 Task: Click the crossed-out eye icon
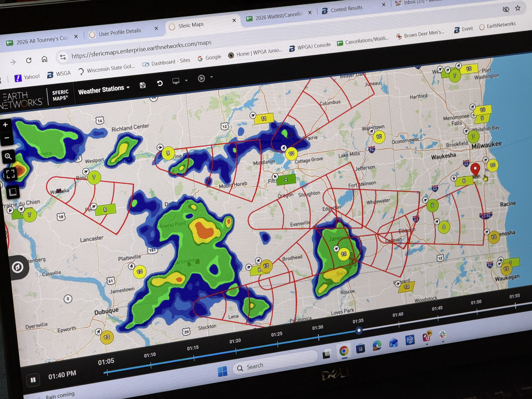[x=506, y=10]
